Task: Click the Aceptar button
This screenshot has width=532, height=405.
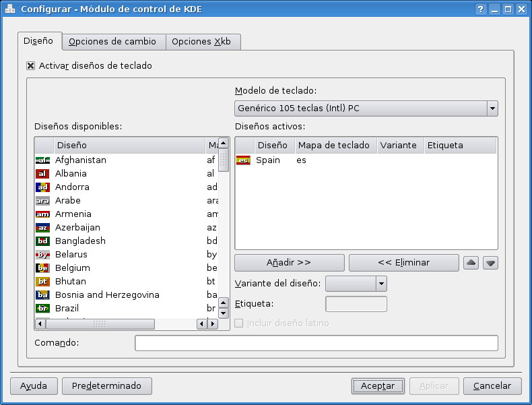Action: [x=377, y=386]
